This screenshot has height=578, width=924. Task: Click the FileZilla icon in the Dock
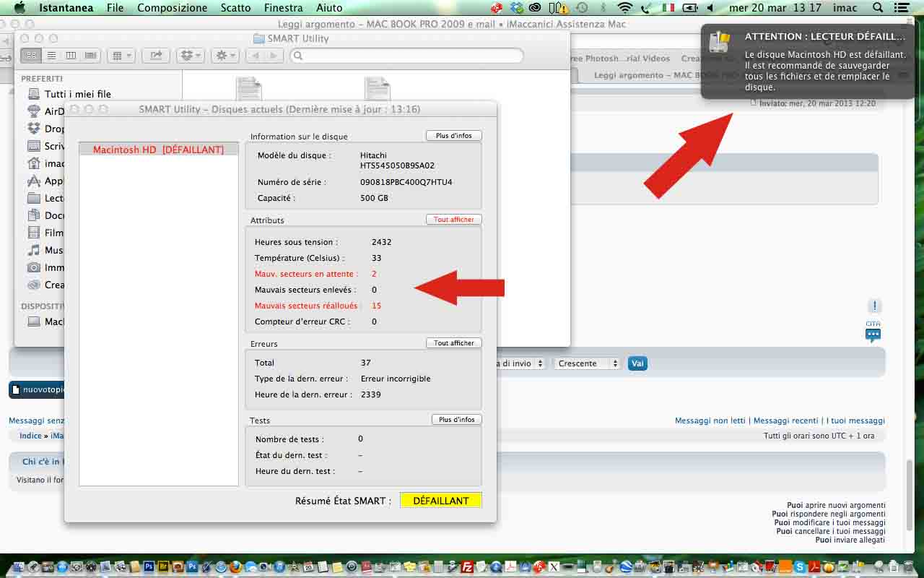coord(466,566)
